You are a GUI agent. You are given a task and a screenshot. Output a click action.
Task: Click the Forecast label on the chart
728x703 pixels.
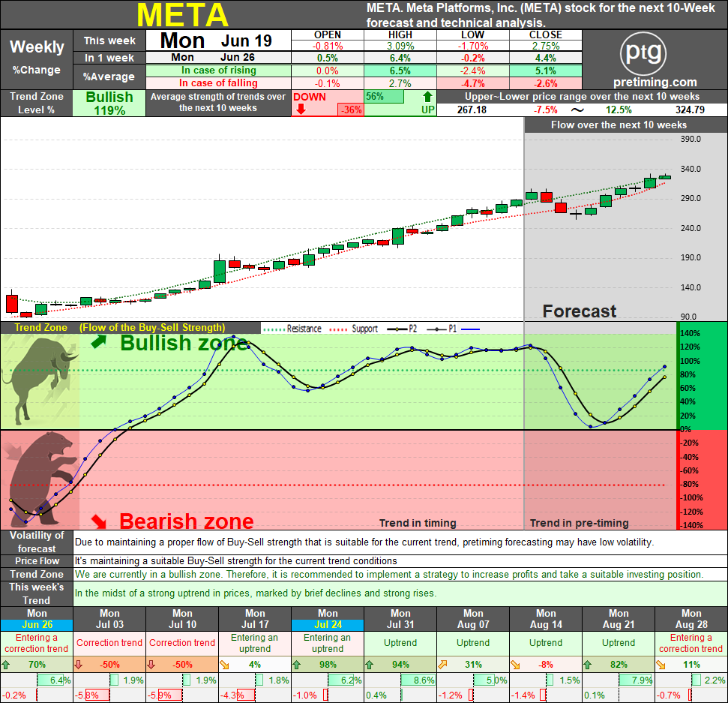580,311
